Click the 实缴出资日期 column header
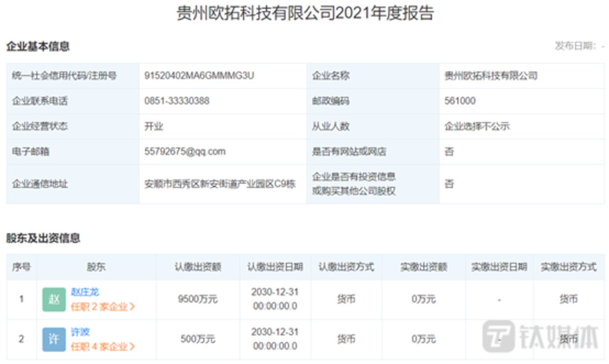609x364 pixels. click(499, 267)
